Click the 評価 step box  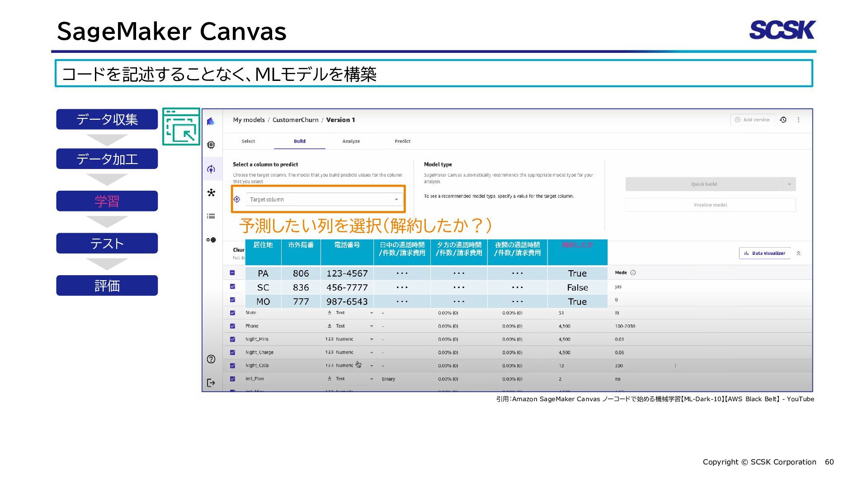(x=107, y=286)
